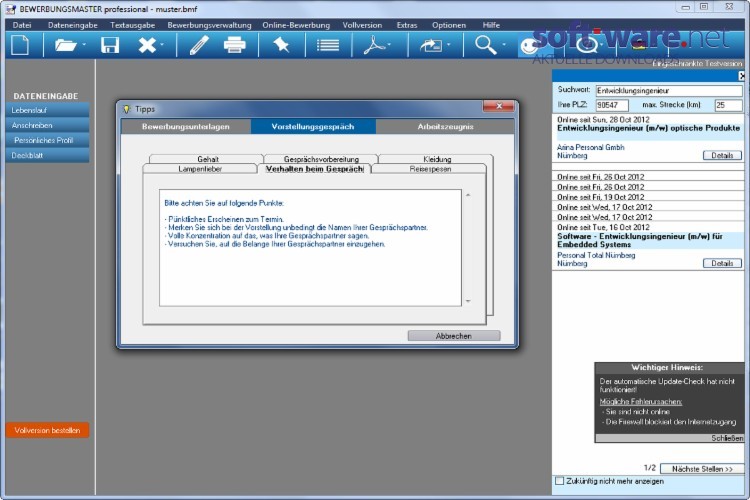Open the Extras menu
Screen dimensions: 750x500
(407, 25)
